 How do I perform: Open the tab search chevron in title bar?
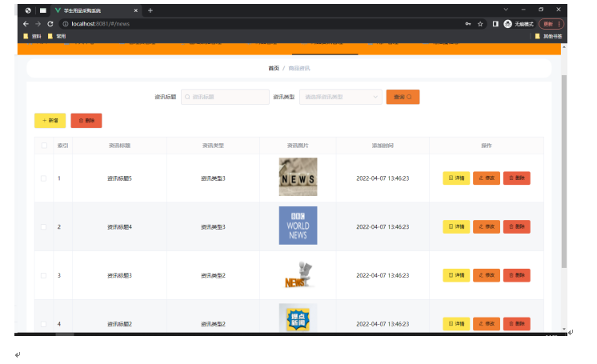(x=506, y=10)
